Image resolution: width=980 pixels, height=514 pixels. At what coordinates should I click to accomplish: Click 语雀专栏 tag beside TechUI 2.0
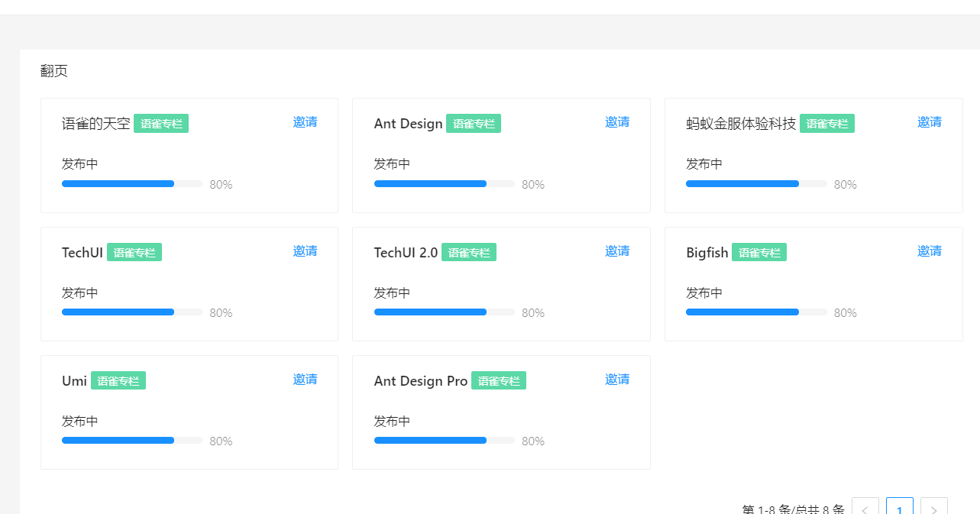pos(469,252)
